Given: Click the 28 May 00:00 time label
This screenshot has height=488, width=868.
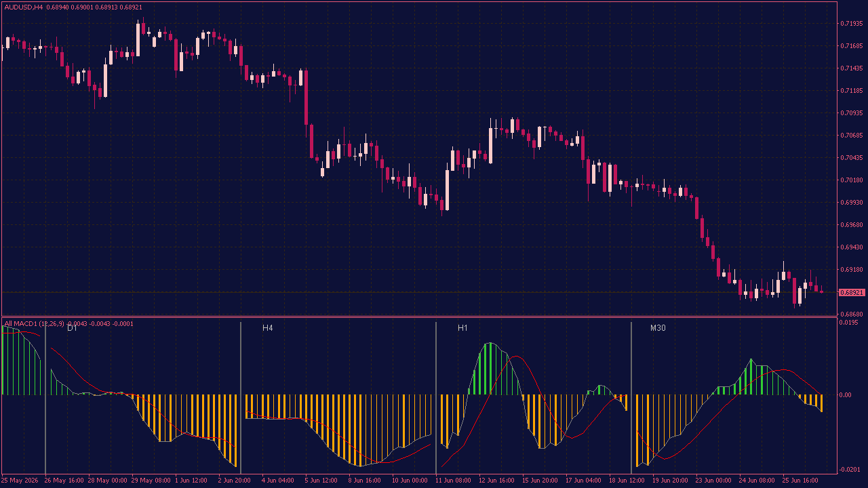Looking at the screenshot, I should [x=108, y=481].
